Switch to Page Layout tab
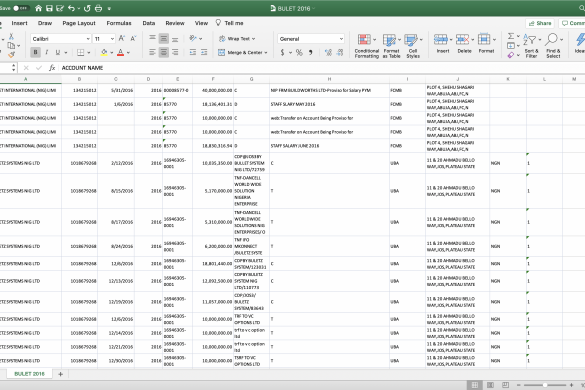This screenshot has width=585, height=390. point(79,23)
